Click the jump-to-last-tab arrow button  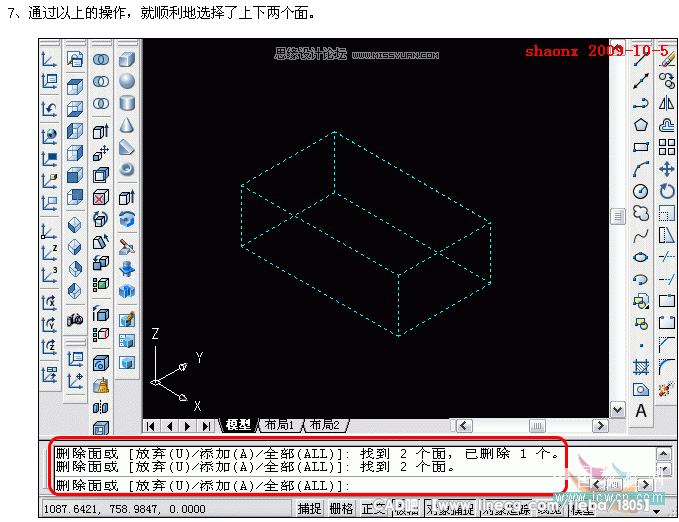[205, 426]
